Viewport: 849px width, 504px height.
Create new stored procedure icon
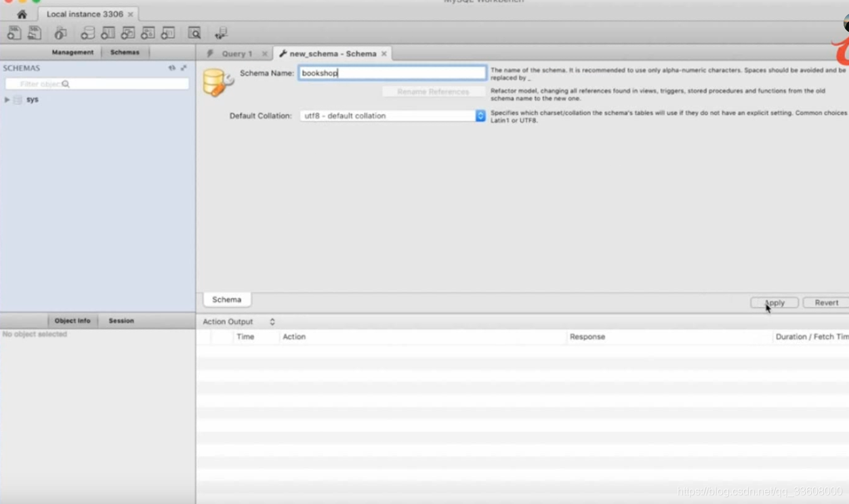(x=148, y=33)
